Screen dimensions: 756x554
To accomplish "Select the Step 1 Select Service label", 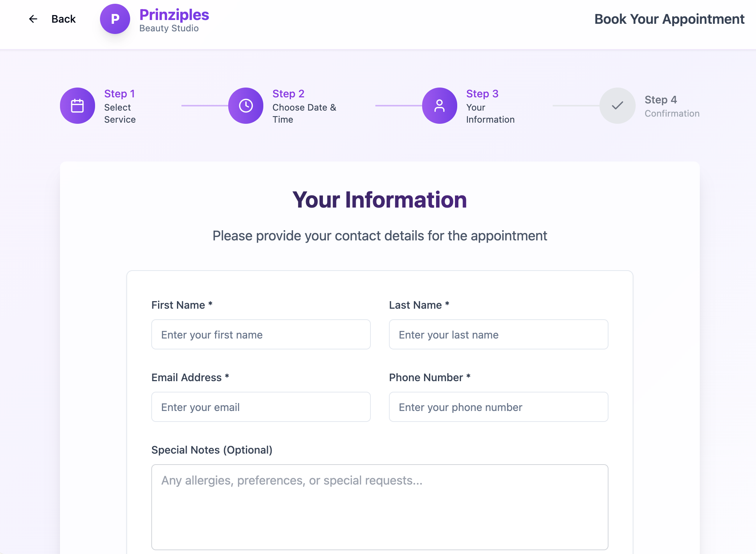I will pos(120,113).
